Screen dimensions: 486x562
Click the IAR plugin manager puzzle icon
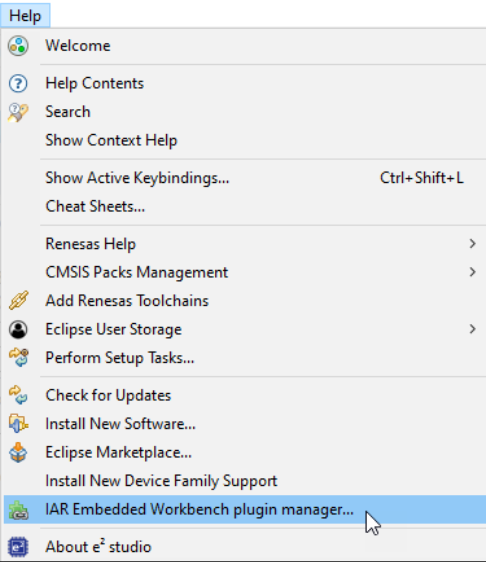18,510
